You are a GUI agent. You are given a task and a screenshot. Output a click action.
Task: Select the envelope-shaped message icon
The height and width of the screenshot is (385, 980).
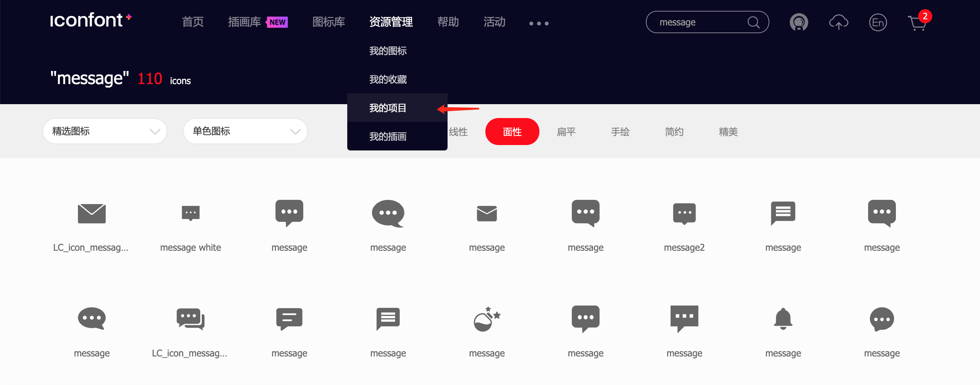pyautogui.click(x=487, y=213)
